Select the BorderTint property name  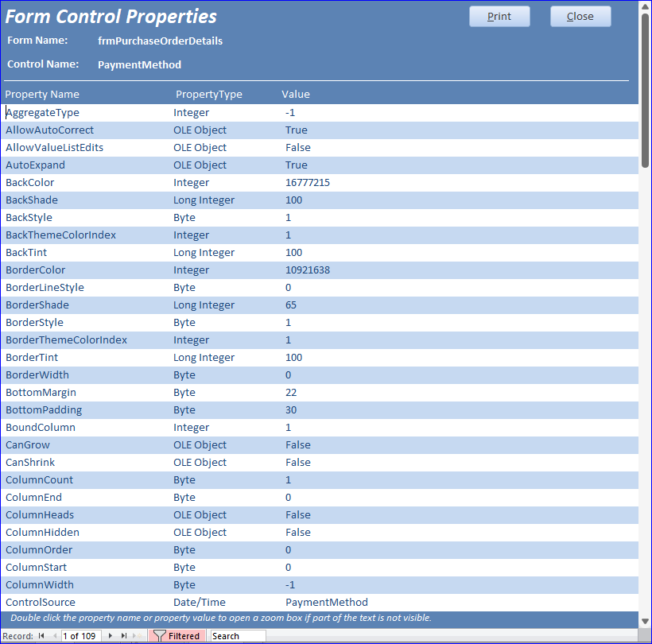tap(32, 357)
